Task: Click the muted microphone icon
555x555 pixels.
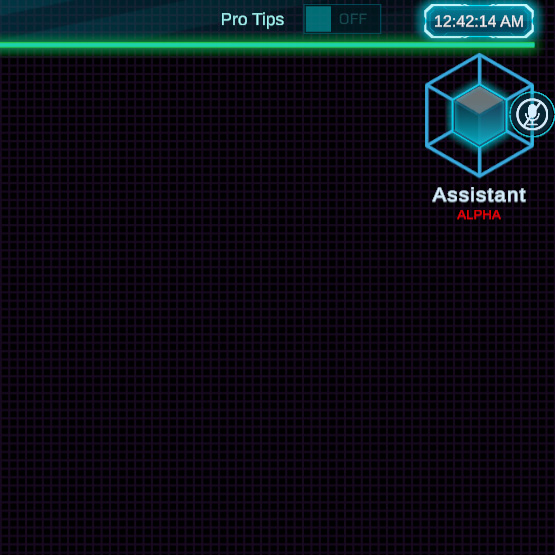Action: pos(532,114)
